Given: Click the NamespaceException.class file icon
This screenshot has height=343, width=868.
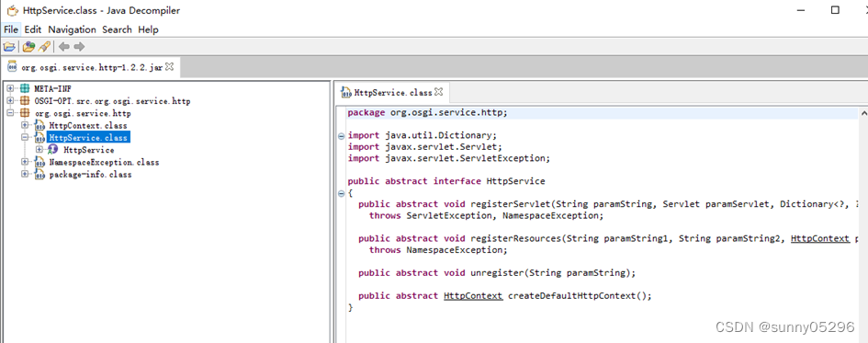Looking at the screenshot, I should [39, 163].
